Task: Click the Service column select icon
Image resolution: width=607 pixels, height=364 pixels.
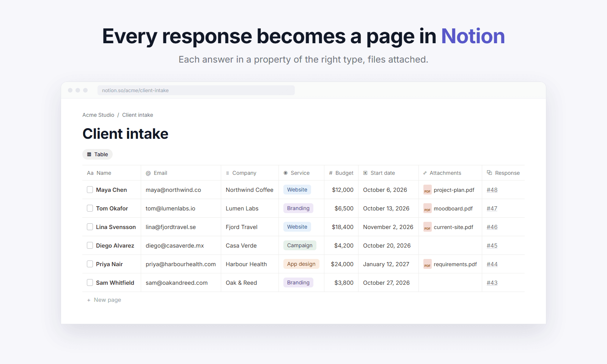Action: 286,173
